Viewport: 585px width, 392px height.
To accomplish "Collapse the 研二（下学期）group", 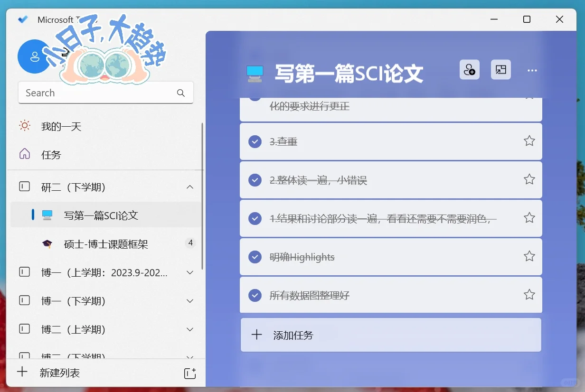I will click(189, 187).
